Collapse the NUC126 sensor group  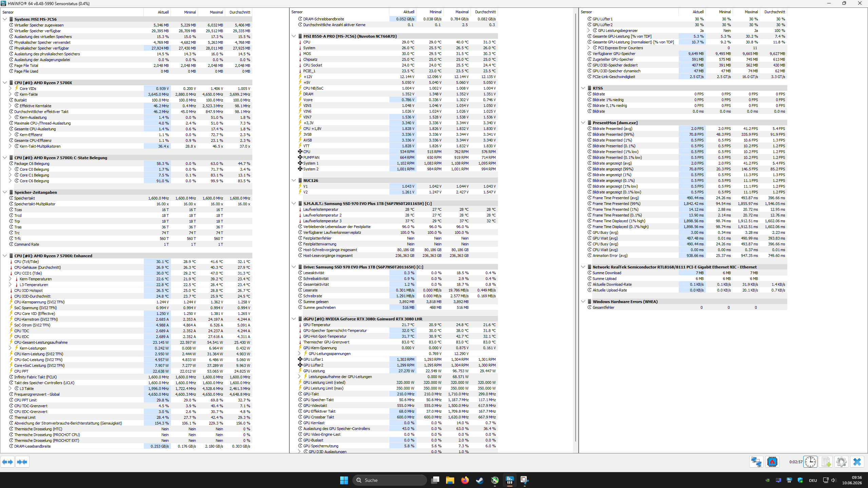point(294,181)
